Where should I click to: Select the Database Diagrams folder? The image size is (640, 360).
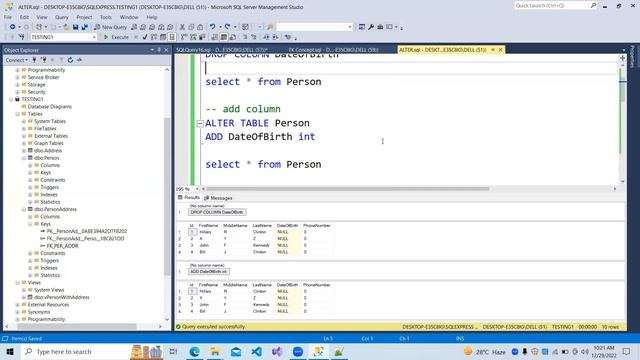(x=49, y=107)
